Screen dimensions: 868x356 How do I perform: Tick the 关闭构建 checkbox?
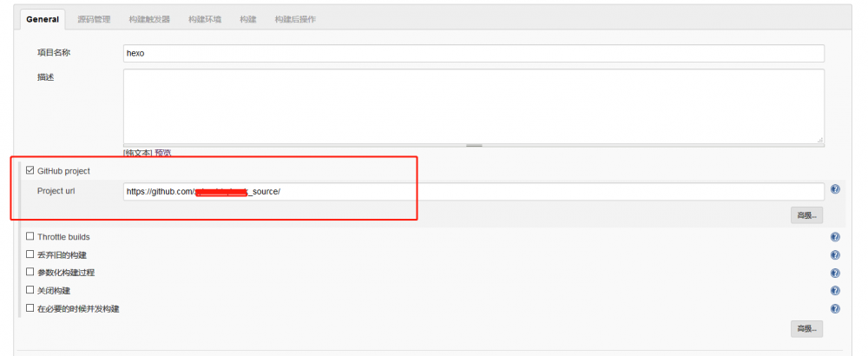(x=30, y=290)
